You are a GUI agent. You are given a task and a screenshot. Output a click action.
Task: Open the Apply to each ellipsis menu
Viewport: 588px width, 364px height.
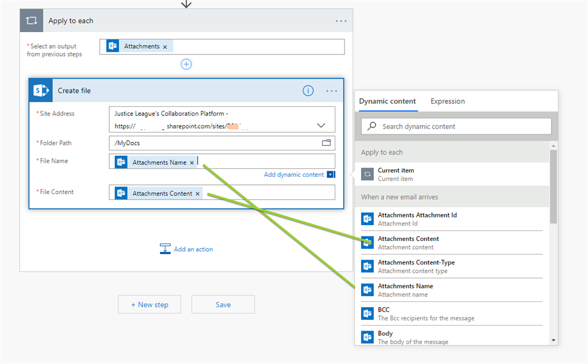(x=341, y=21)
